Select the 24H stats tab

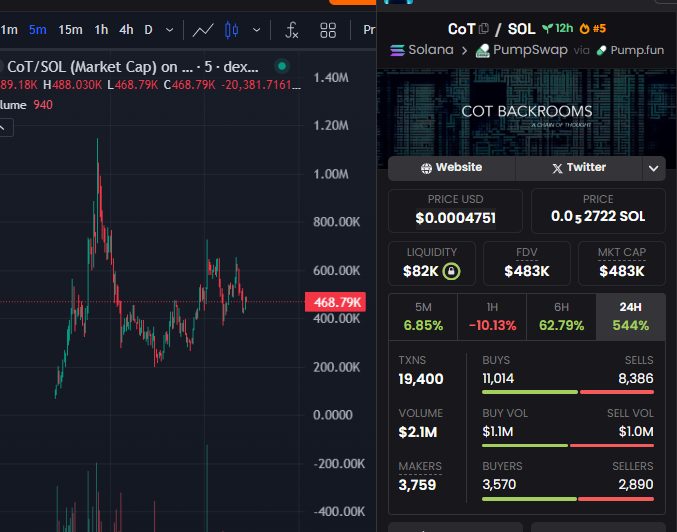(x=631, y=317)
